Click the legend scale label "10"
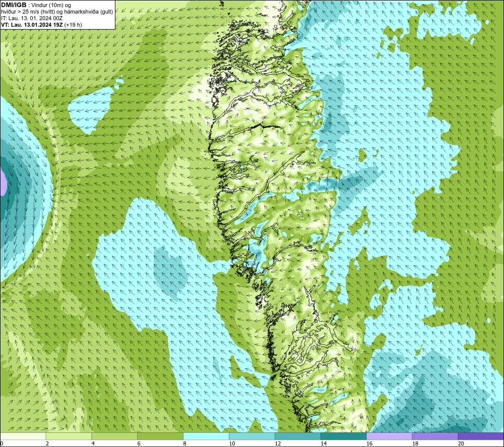This screenshot has height=447, width=504. point(232,444)
